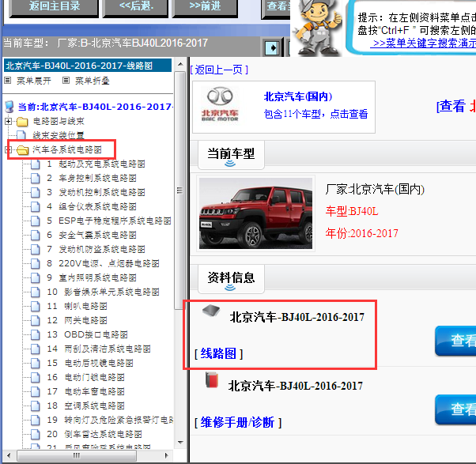
Task: Click the [返回上一页] link
Action: (x=219, y=70)
